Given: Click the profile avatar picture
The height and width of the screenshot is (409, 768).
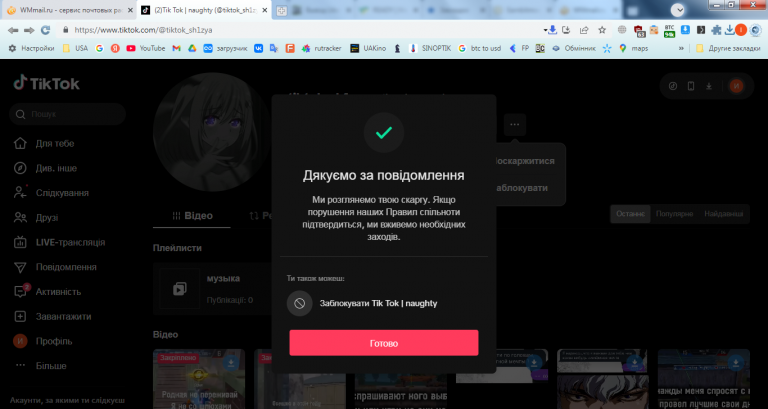Looking at the screenshot, I should [x=212, y=132].
